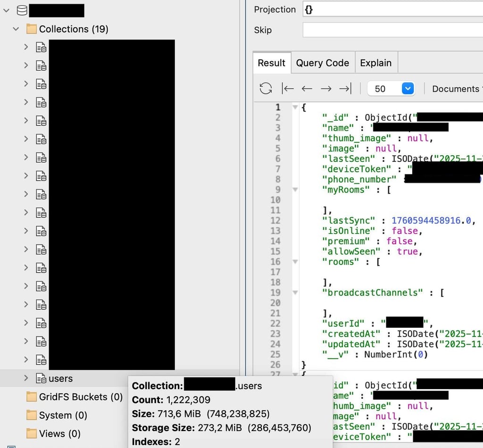Image resolution: width=483 pixels, height=448 pixels.
Task: Click the "deviceToken" key on line 7
Action: point(357,169)
